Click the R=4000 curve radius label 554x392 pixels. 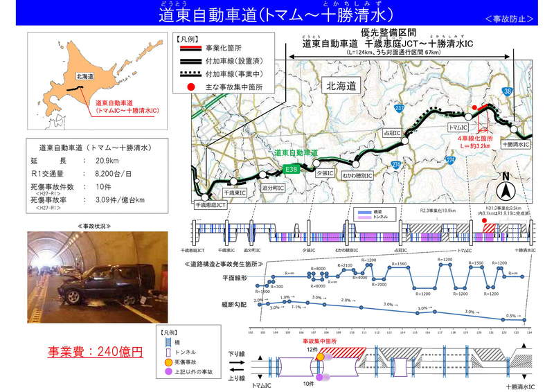pos(360,278)
